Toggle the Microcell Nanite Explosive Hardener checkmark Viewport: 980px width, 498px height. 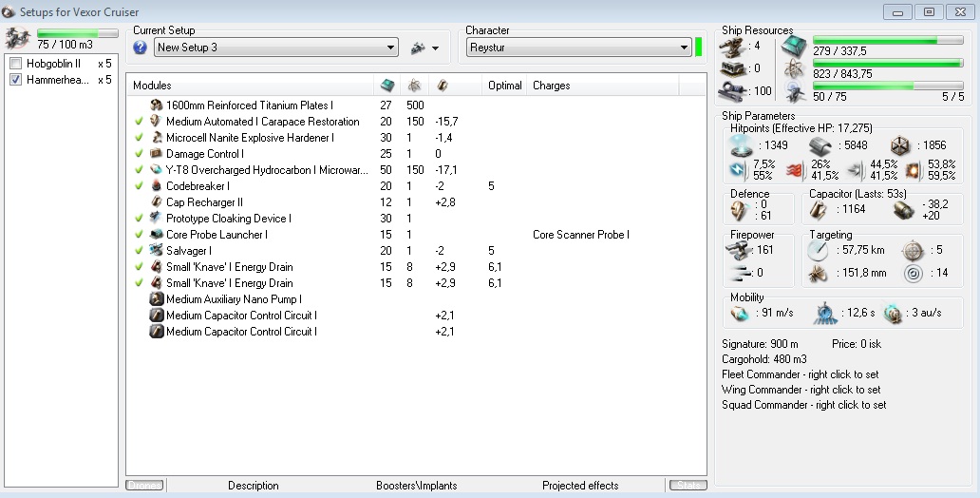[x=139, y=138]
